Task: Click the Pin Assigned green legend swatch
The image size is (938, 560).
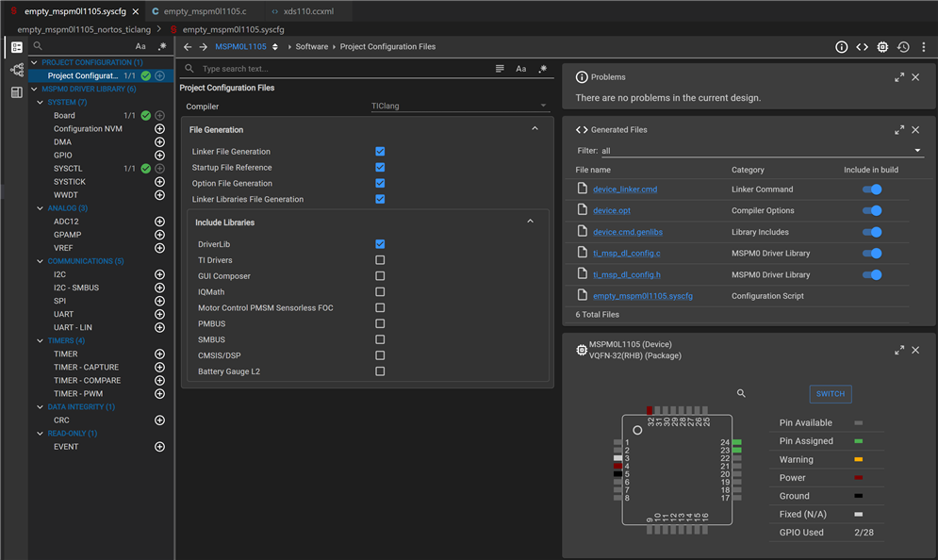Action: click(859, 441)
